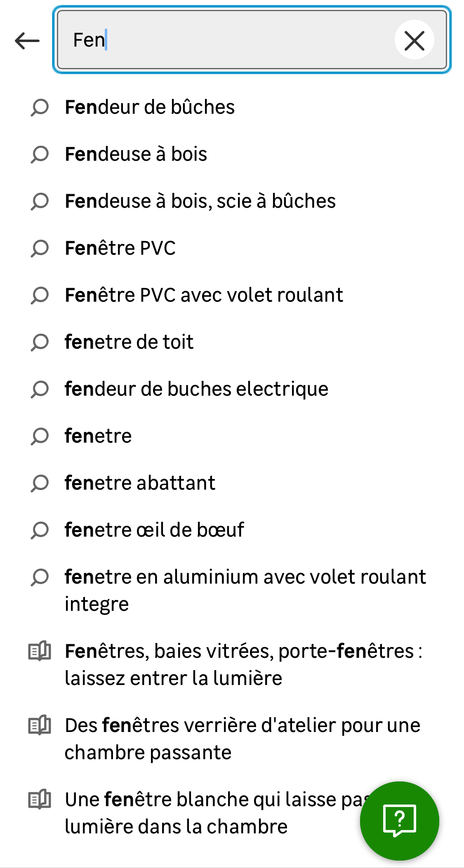Select the plain fenetre suggestion

point(98,436)
